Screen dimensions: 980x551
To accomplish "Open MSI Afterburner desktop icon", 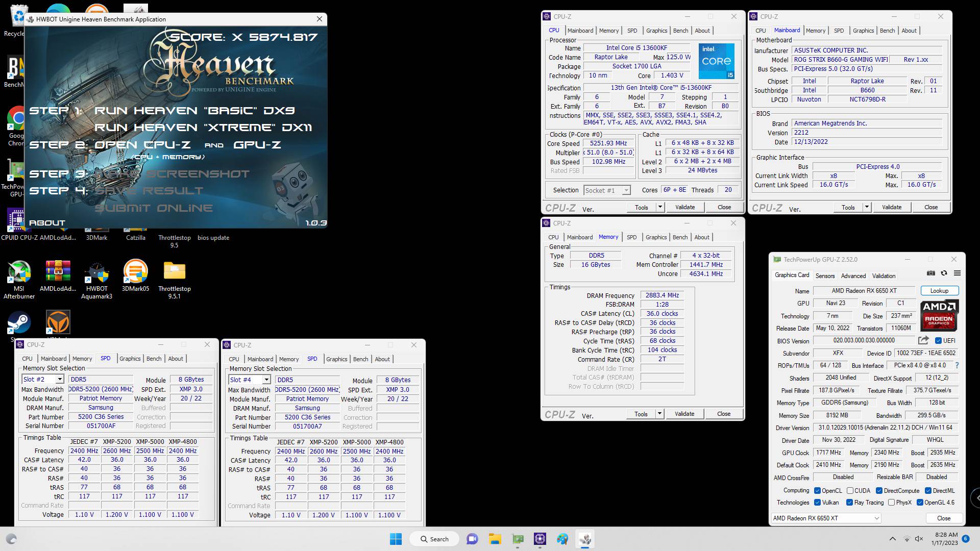I will pyautogui.click(x=19, y=279).
